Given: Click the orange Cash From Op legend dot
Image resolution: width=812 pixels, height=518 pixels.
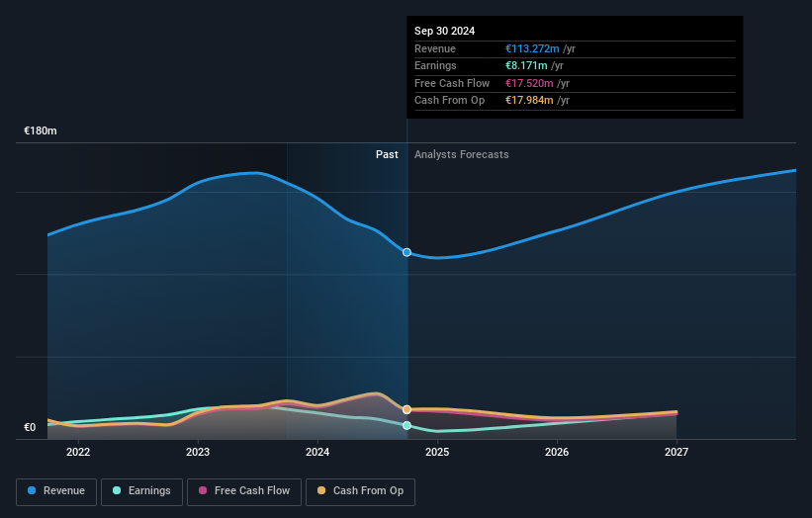Looking at the screenshot, I should (323, 490).
